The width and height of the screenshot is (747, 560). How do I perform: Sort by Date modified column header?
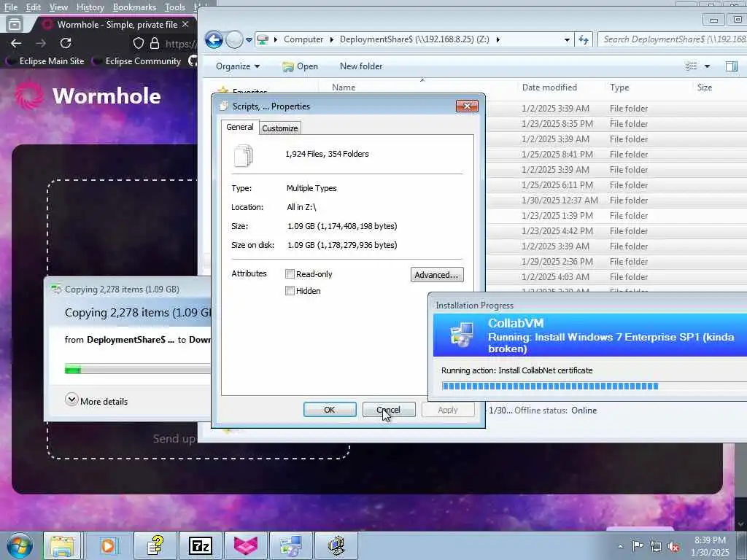tap(549, 87)
